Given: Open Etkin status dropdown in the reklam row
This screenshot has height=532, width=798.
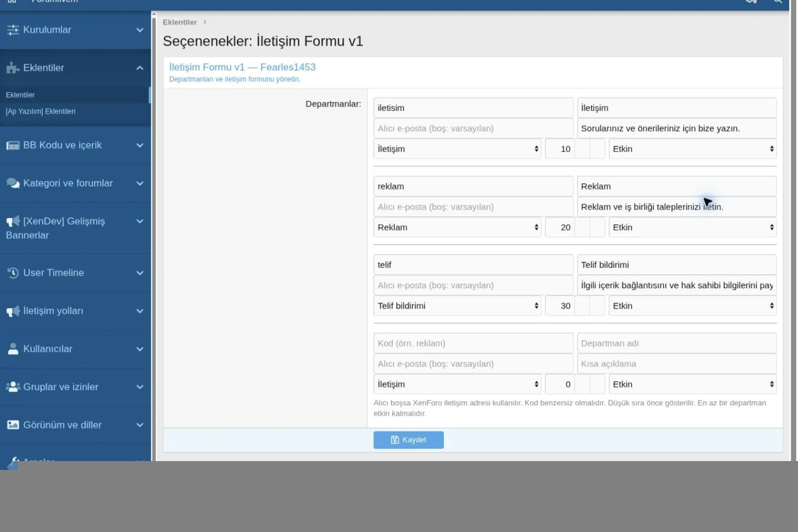Looking at the screenshot, I should [x=692, y=227].
